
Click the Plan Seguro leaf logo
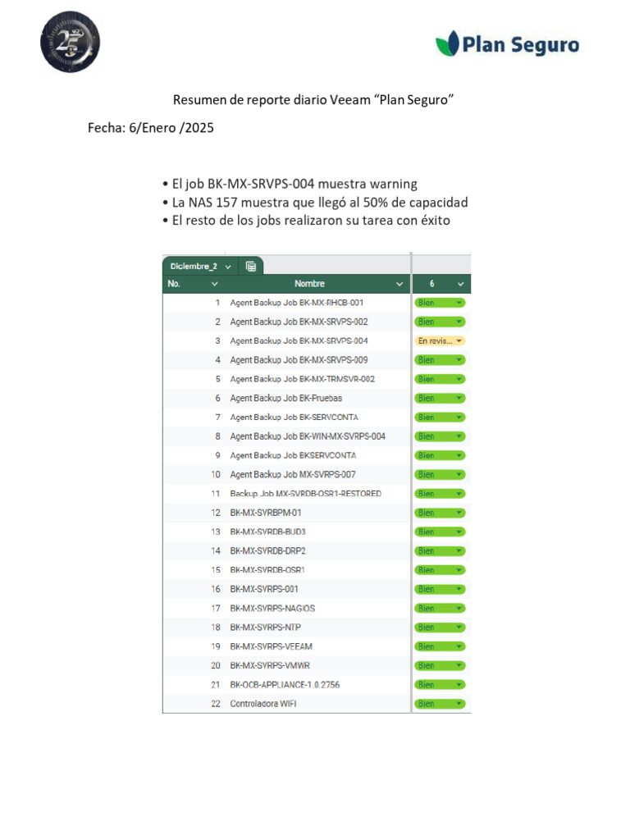[448, 44]
